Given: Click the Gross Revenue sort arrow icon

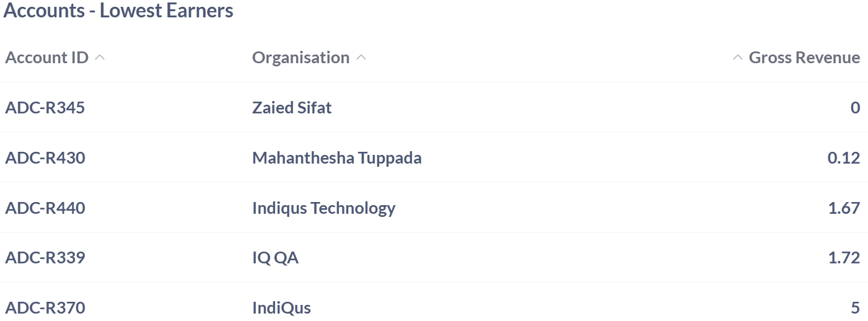Looking at the screenshot, I should (737, 58).
